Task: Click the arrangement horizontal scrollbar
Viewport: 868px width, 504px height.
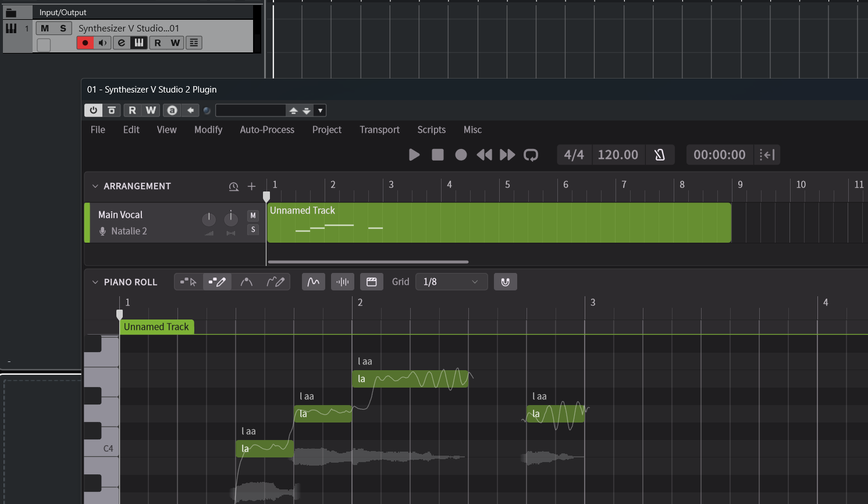Action: point(368,262)
